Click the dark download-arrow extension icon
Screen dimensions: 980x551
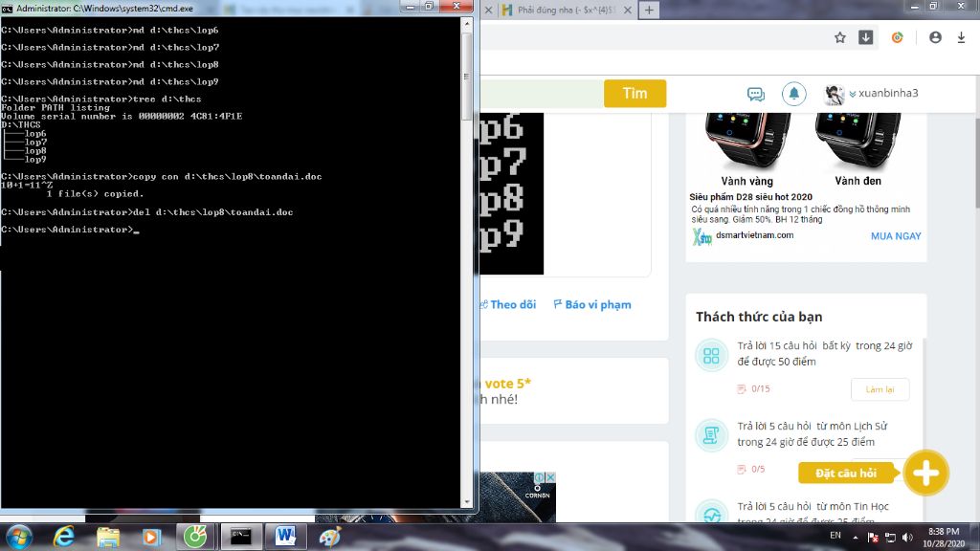tap(865, 37)
